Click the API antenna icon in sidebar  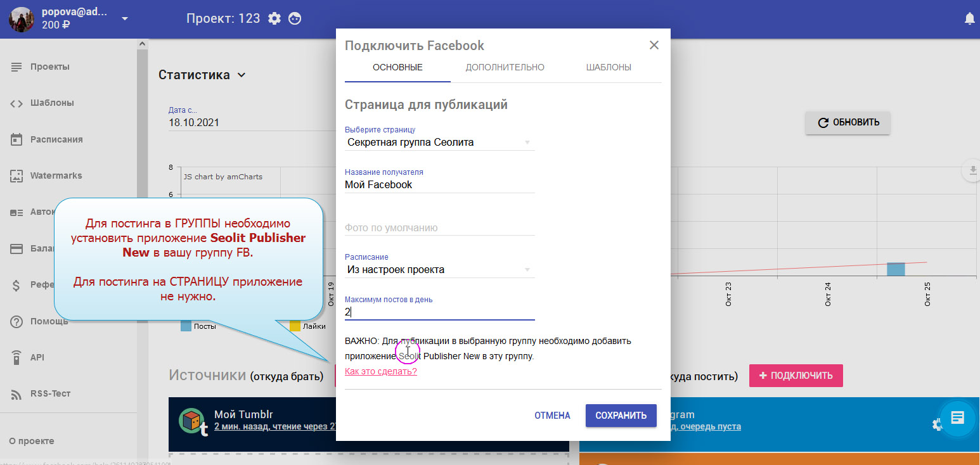pos(16,357)
